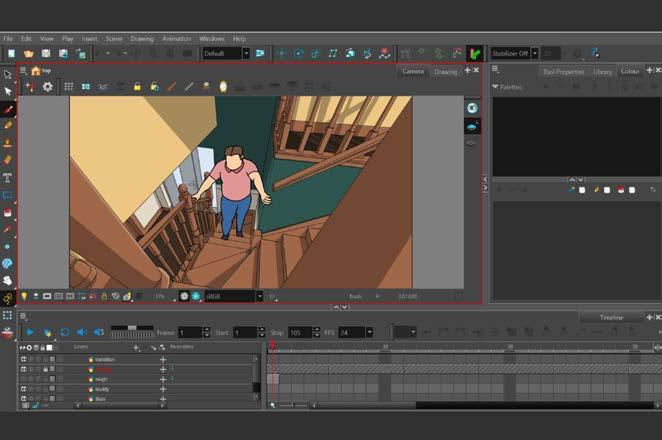Select the Pencil tool

(x=8, y=126)
